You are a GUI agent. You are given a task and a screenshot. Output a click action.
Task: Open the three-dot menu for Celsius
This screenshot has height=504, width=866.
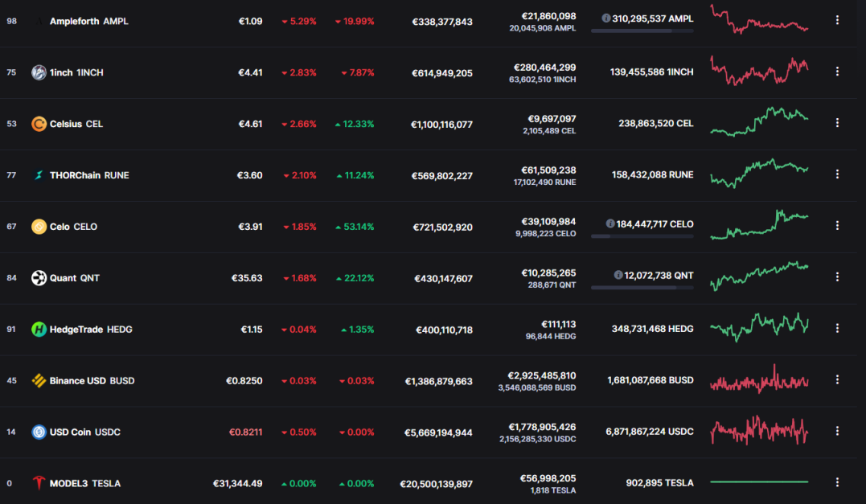[837, 122]
